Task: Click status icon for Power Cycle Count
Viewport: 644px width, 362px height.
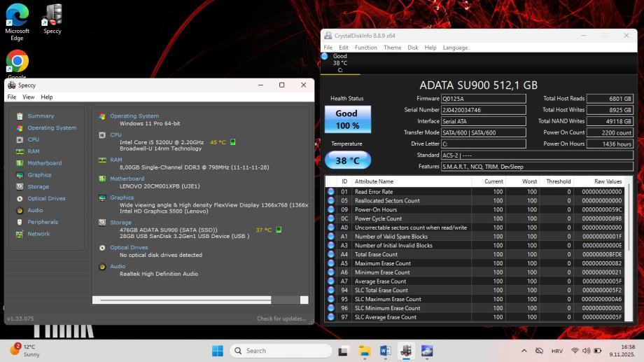Action: click(x=331, y=218)
